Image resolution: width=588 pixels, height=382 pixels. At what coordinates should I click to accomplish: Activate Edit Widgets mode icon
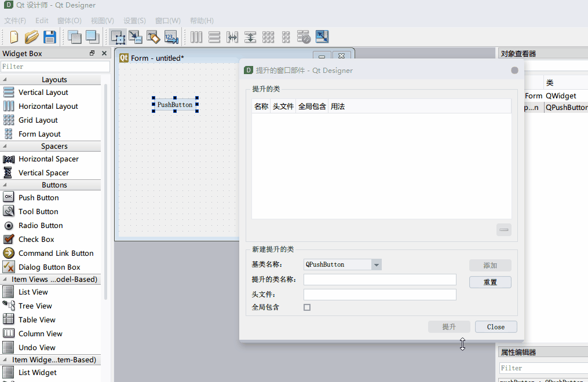(x=118, y=37)
